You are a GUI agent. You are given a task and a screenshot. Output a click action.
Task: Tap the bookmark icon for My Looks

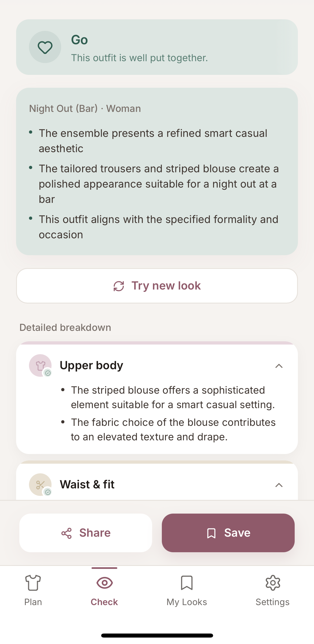tap(187, 583)
